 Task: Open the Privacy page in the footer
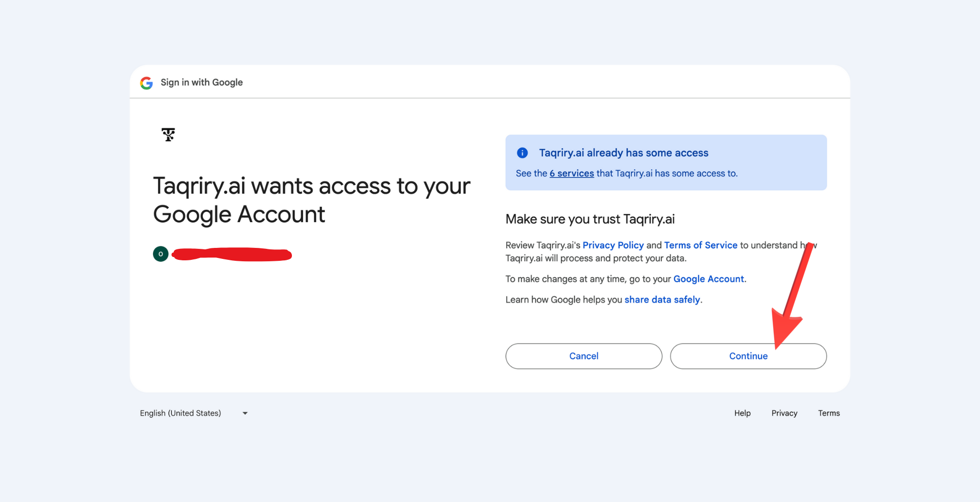coord(784,413)
